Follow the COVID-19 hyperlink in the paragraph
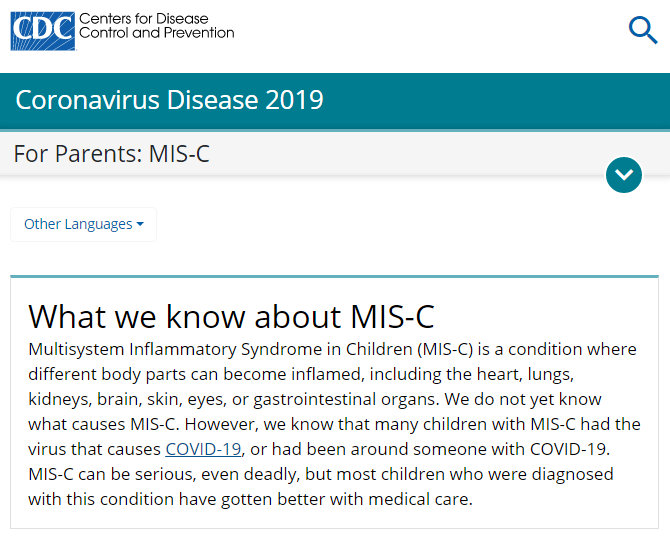670x541 pixels. click(x=203, y=449)
